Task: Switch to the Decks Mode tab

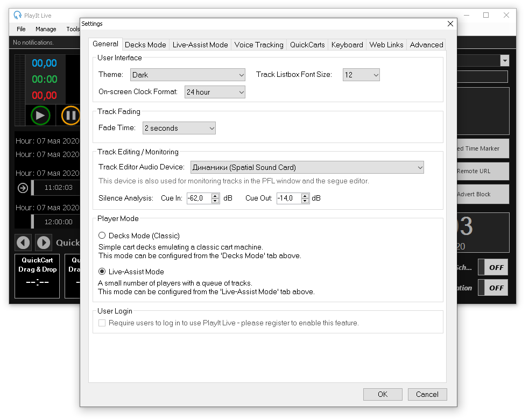Action: 145,45
